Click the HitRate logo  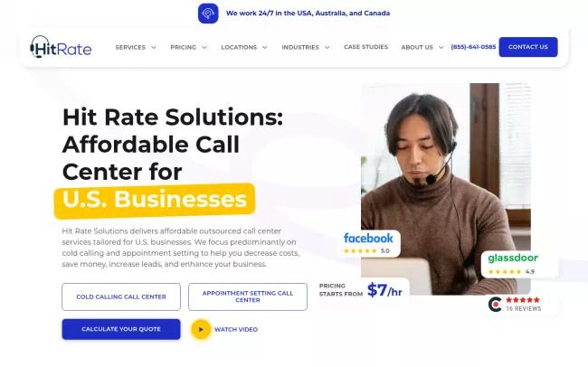[61, 47]
